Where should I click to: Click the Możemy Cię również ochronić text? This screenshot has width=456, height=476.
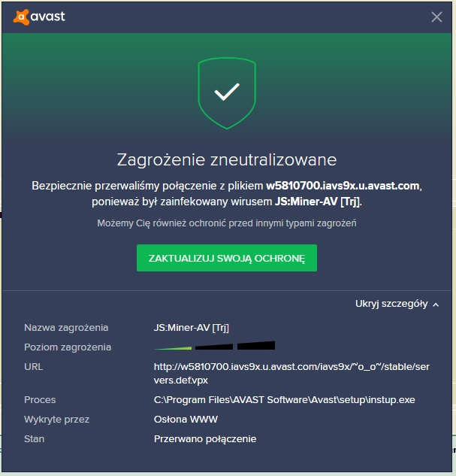(227, 223)
